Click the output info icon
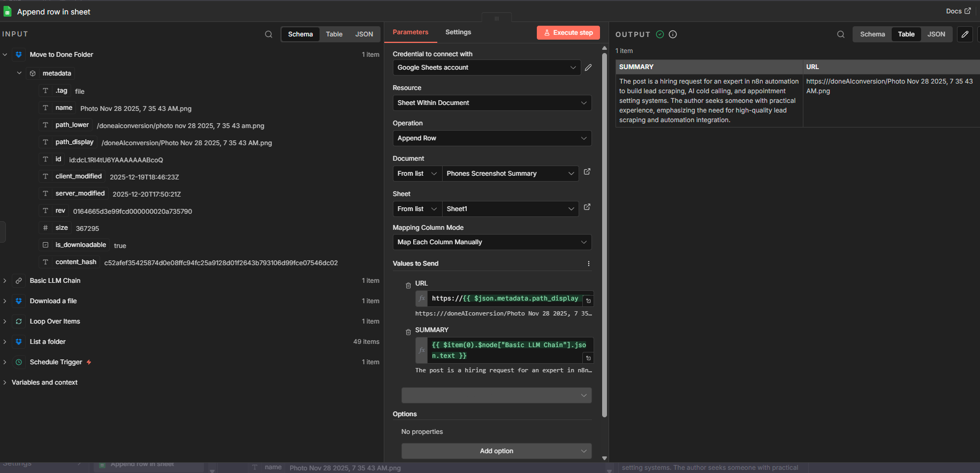 pyautogui.click(x=673, y=34)
